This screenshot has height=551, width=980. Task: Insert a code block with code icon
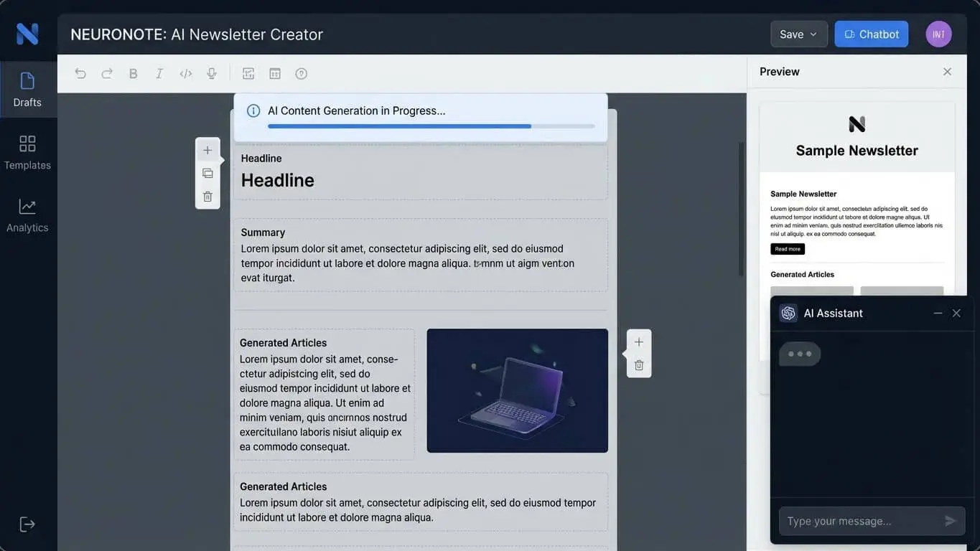186,73
